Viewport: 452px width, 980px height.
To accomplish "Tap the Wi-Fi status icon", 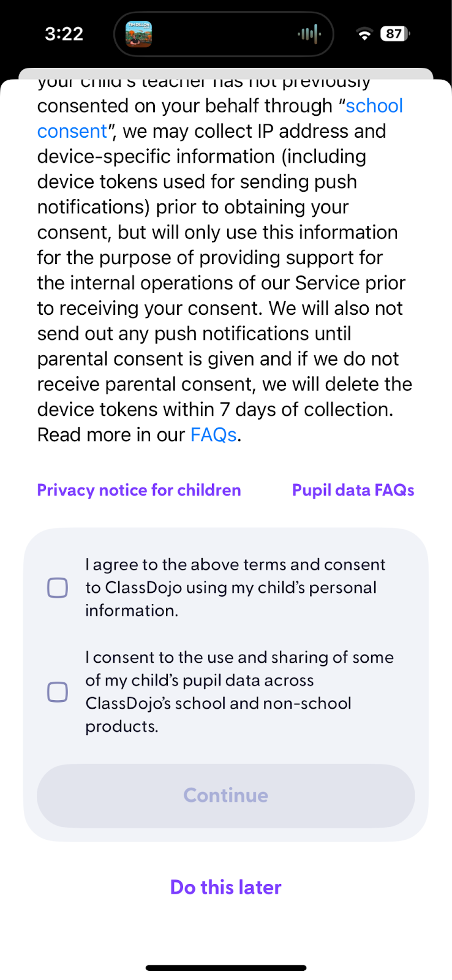I will pos(364,34).
